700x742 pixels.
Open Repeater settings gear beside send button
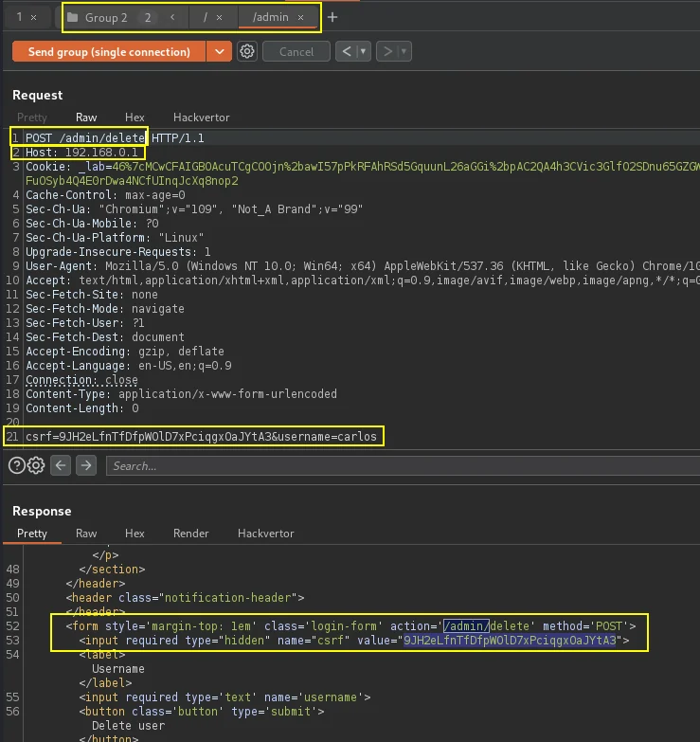click(x=247, y=51)
